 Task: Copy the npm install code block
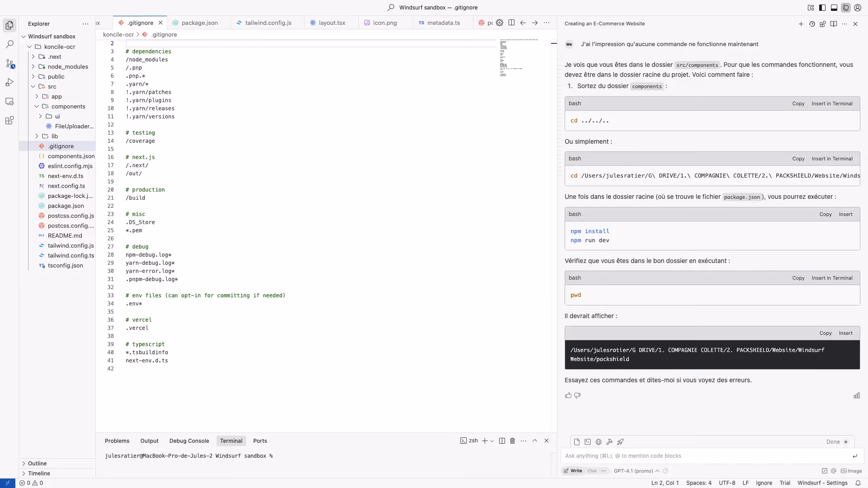[826, 215]
